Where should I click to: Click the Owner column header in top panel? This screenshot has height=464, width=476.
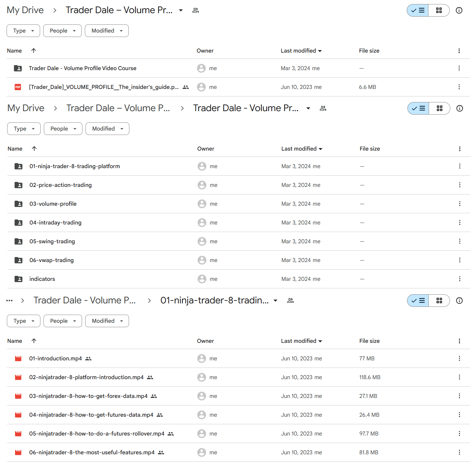pos(205,51)
